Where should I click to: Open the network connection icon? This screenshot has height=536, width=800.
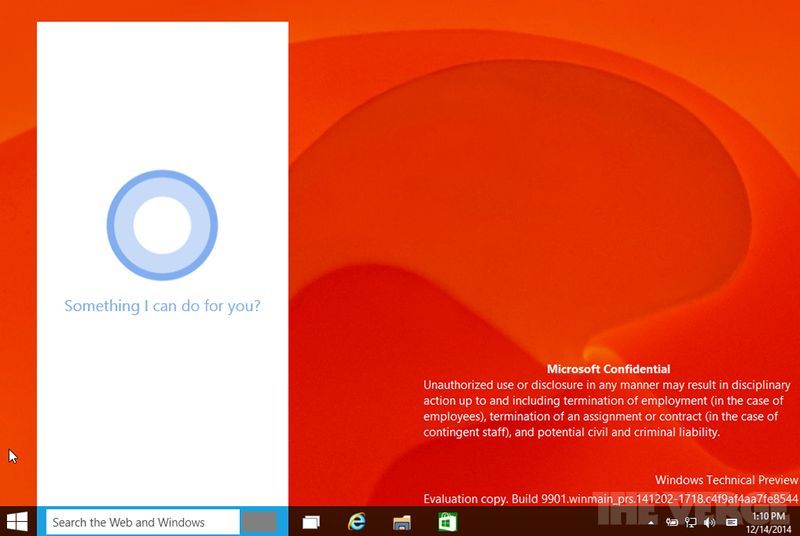click(690, 522)
